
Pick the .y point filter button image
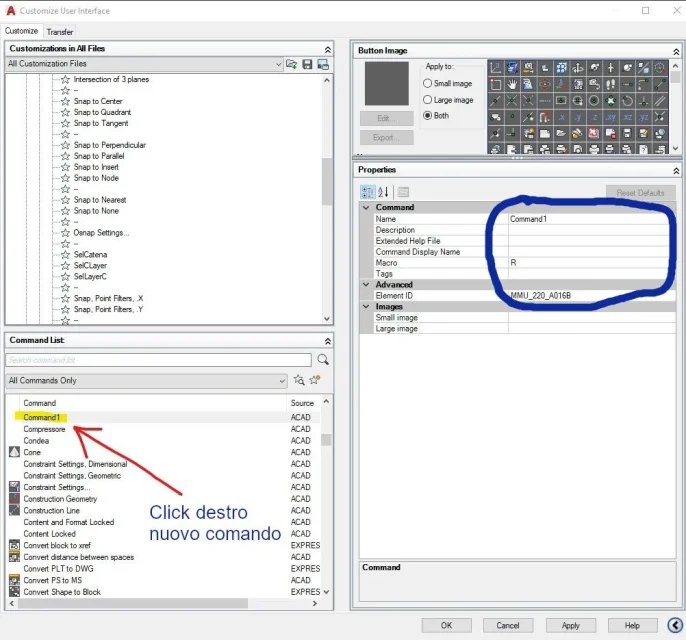(x=578, y=117)
